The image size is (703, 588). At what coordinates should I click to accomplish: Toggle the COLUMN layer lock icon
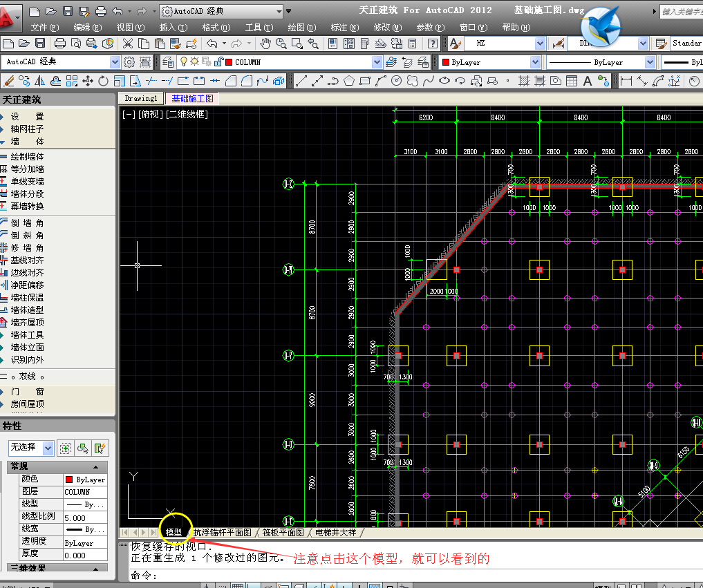[x=218, y=61]
